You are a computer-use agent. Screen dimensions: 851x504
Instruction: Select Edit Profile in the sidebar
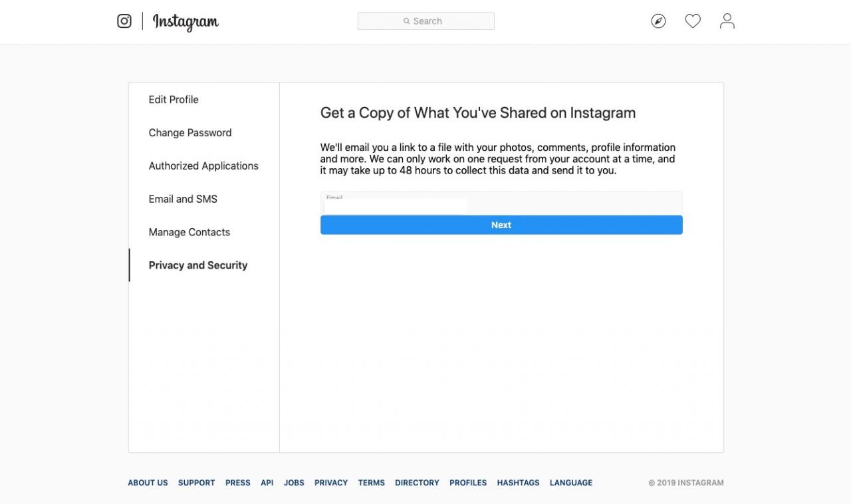(174, 100)
